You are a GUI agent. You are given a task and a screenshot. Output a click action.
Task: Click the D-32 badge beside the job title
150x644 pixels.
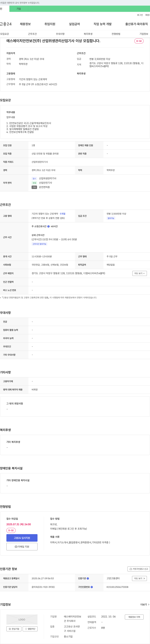[139, 41]
